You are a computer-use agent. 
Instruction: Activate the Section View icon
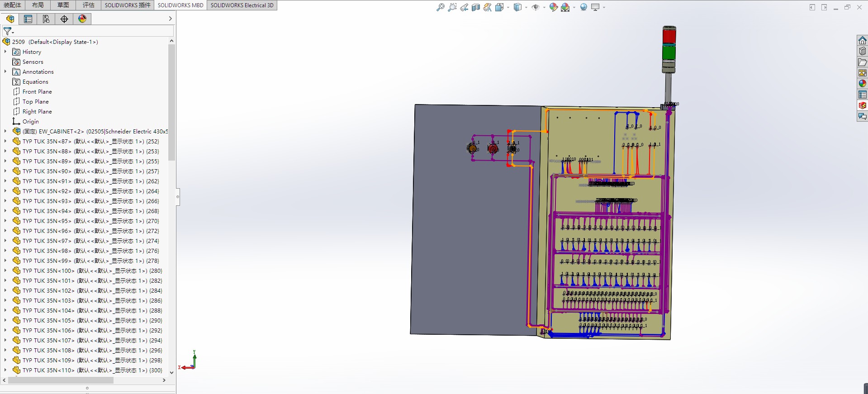coord(475,7)
